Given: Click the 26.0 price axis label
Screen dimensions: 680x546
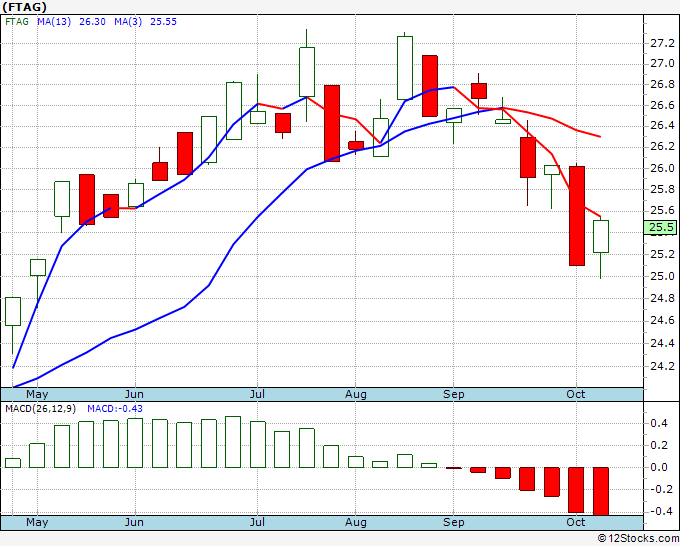Looking at the screenshot, I should pos(662,168).
